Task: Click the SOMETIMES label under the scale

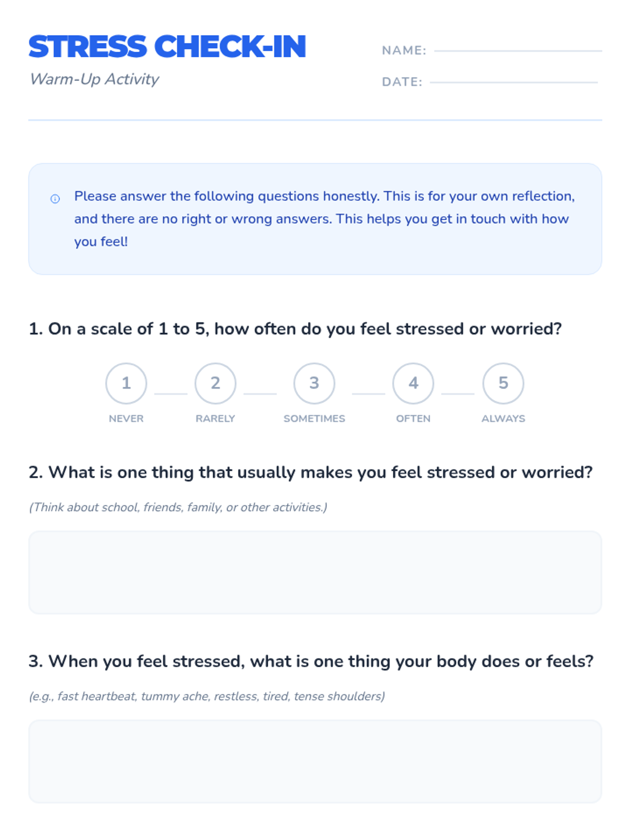Action: [314, 418]
